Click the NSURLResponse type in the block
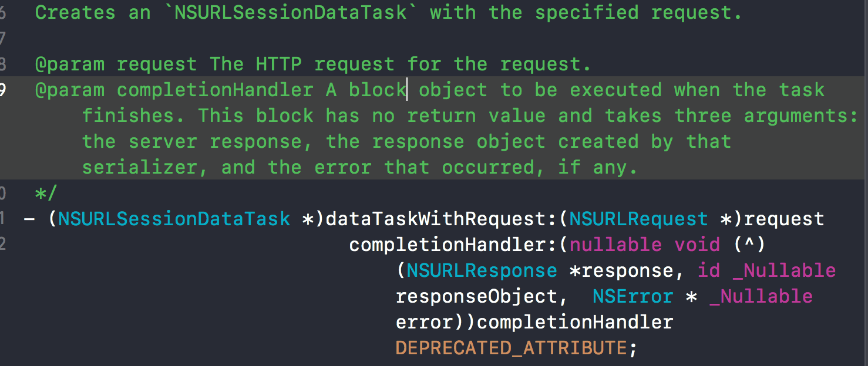The image size is (868, 366). pyautogui.click(x=482, y=270)
